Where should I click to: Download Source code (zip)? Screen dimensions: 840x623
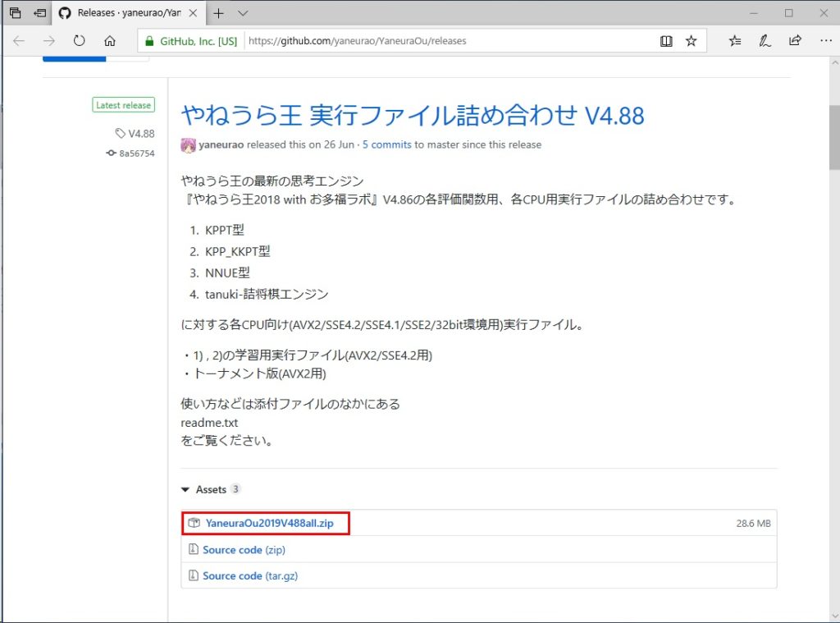point(244,550)
